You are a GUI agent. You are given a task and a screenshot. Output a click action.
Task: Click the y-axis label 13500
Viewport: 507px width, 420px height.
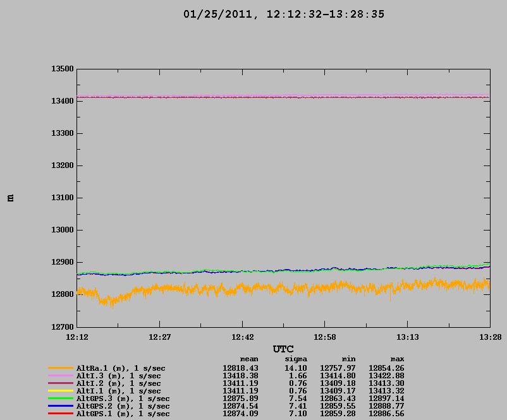(x=63, y=69)
